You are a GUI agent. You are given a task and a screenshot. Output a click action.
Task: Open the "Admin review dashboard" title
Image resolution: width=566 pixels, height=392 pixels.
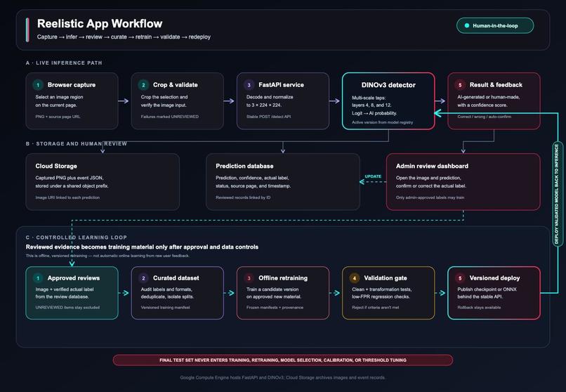tap(432, 166)
